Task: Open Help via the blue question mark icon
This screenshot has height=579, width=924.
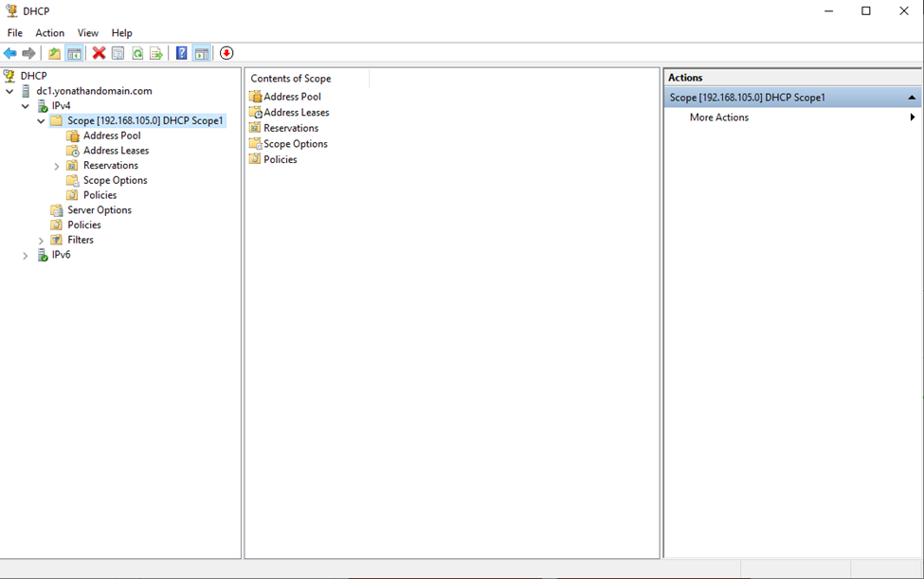Action: coord(182,54)
